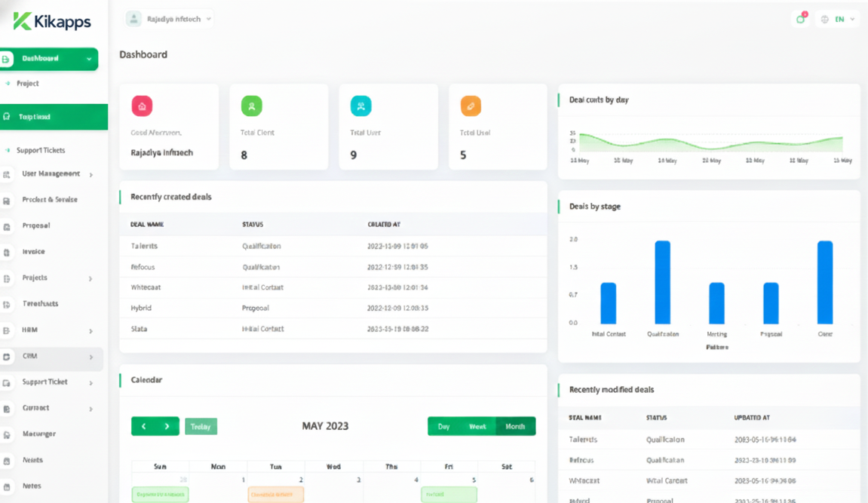Click the notification bell icon
The height and width of the screenshot is (503, 868).
pyautogui.click(x=800, y=19)
